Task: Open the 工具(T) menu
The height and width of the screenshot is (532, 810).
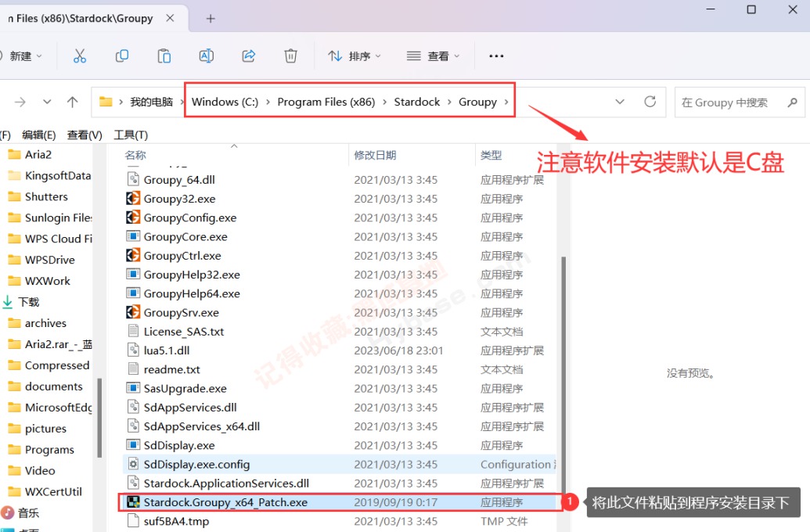Action: pos(131,135)
